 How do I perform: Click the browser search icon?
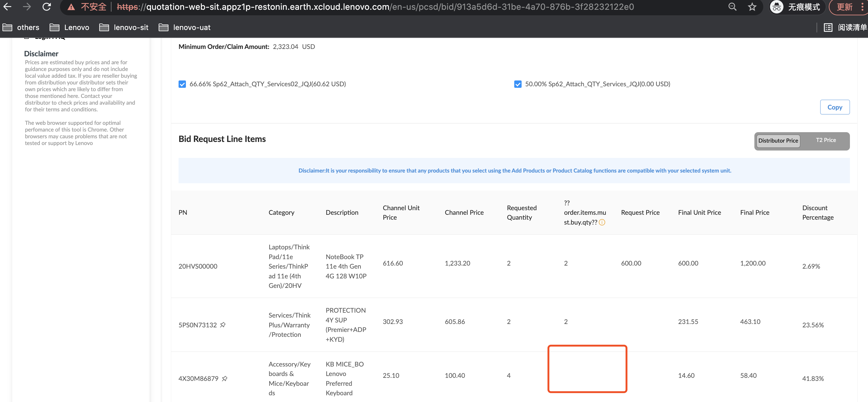[732, 8]
